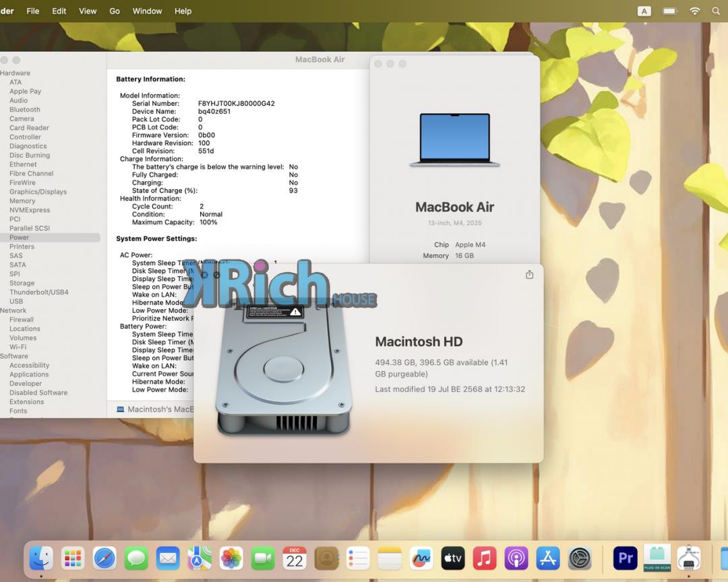Open the Window menu

[x=147, y=11]
